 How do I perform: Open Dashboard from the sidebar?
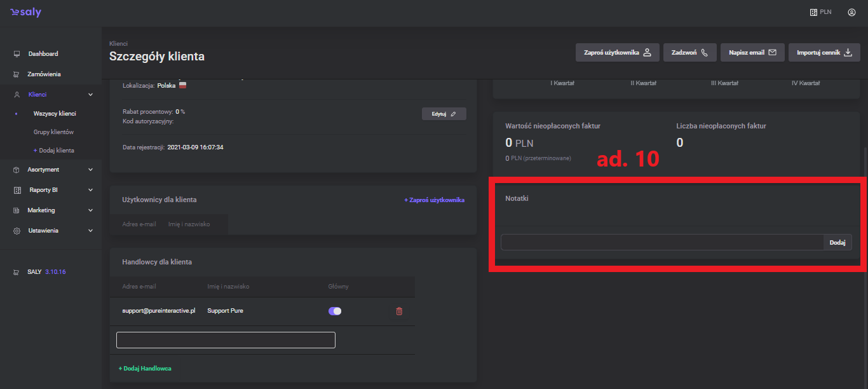tap(43, 54)
